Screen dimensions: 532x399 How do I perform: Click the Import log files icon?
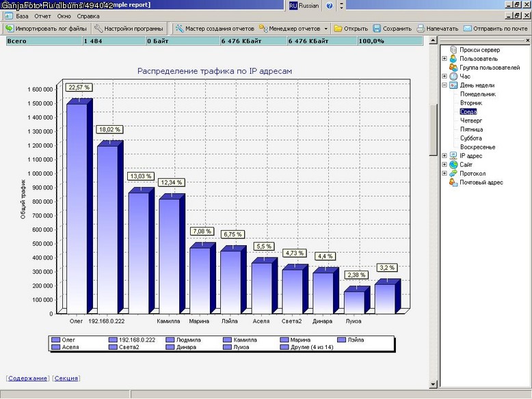point(9,29)
